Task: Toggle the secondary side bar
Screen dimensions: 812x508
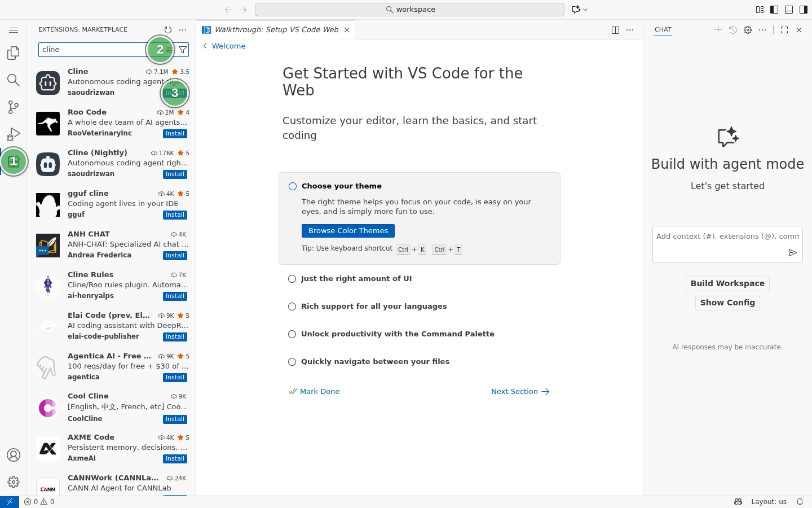Action: coord(804,10)
